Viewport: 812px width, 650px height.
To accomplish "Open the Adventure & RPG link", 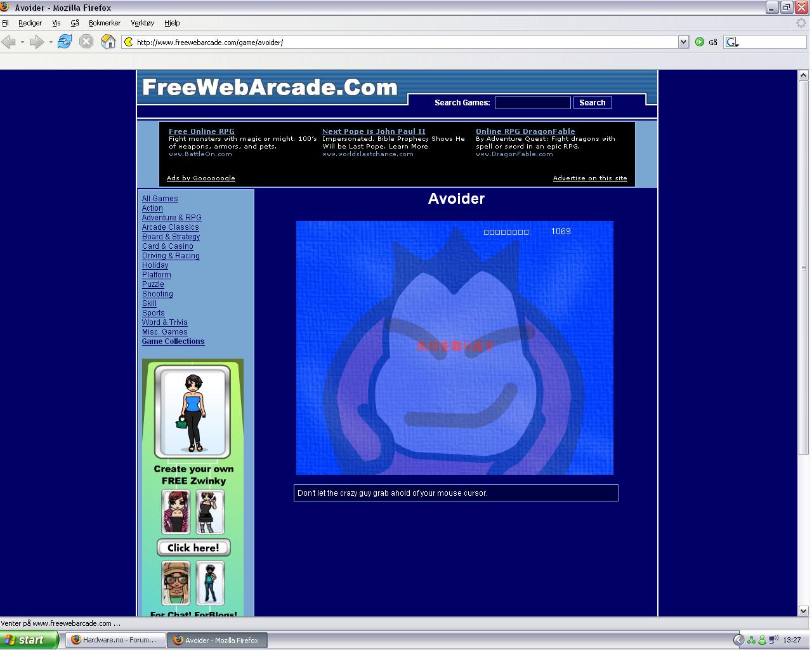I will [172, 218].
